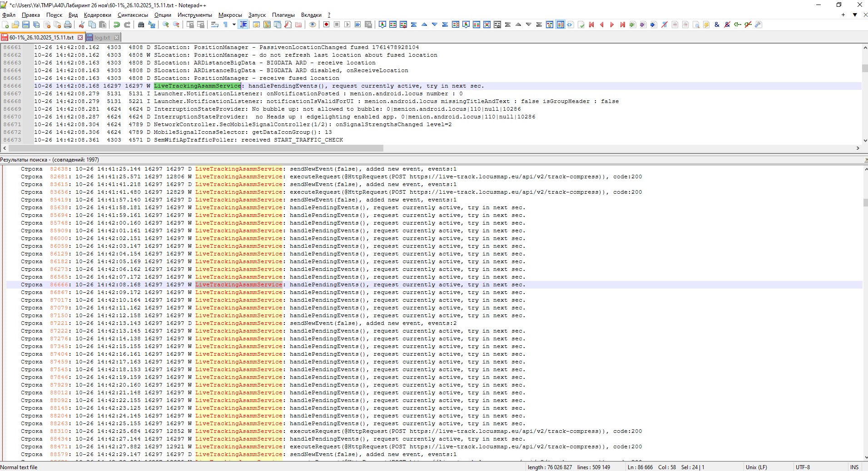Click the Open file folder icon
Viewport: 868px width, 471px height.
(15, 25)
